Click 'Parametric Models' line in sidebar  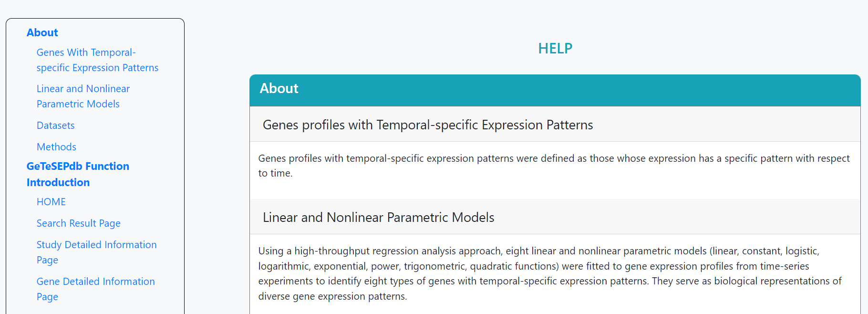click(78, 104)
